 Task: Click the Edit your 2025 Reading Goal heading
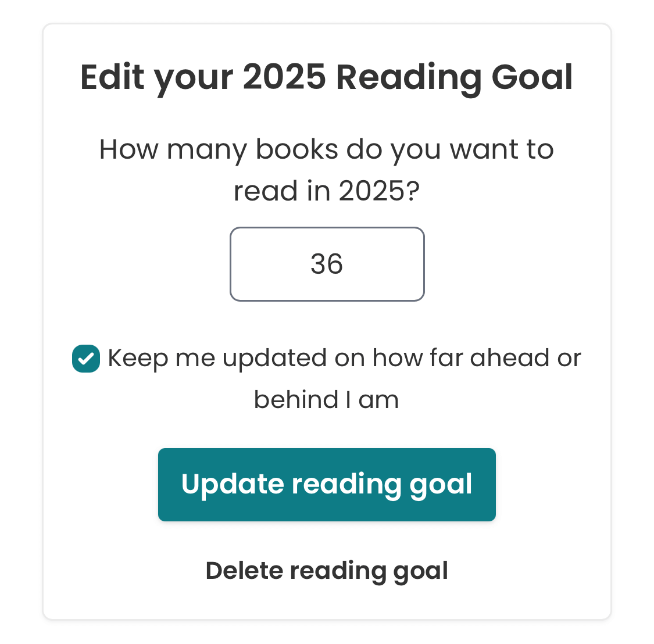[327, 76]
